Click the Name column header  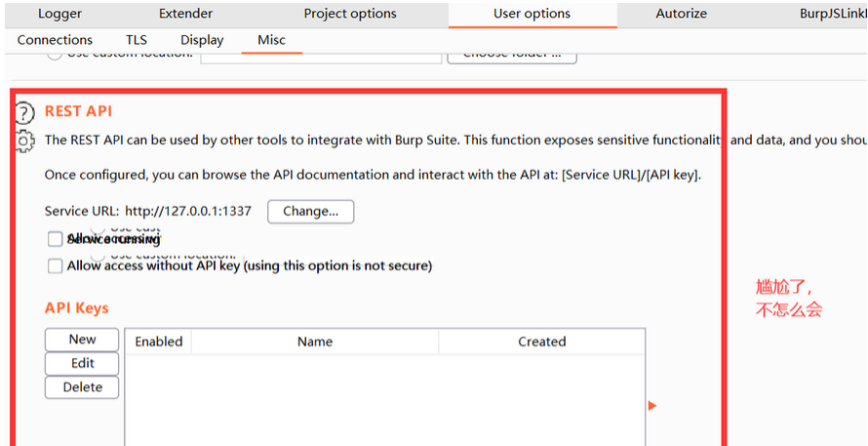[315, 342]
